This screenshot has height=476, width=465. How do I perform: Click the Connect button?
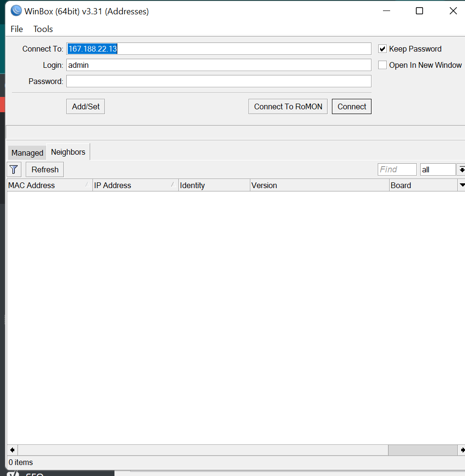click(351, 106)
